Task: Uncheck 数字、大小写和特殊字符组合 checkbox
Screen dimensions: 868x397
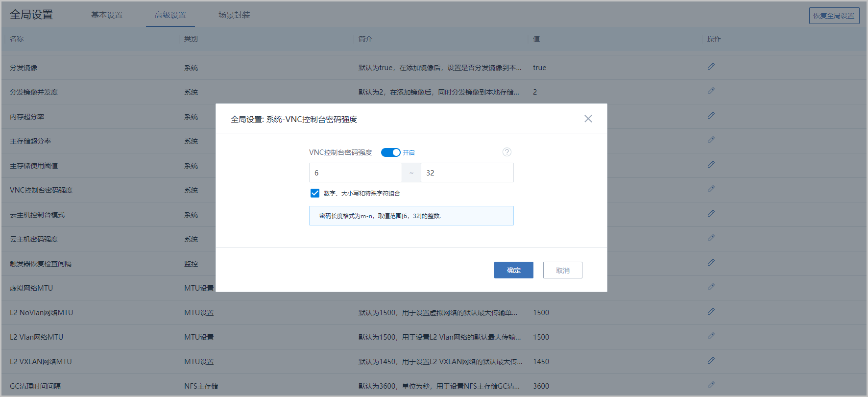Action: coord(315,193)
